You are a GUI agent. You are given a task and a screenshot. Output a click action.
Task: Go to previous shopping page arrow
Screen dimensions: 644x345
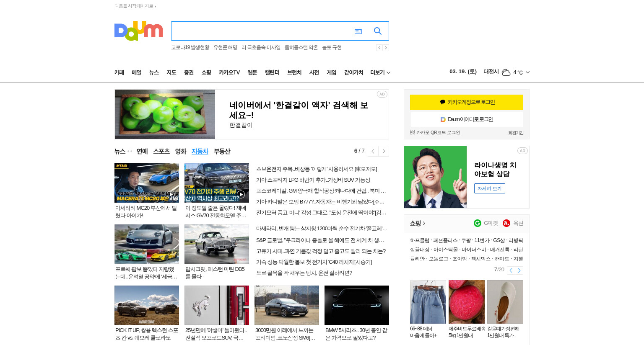511,270
